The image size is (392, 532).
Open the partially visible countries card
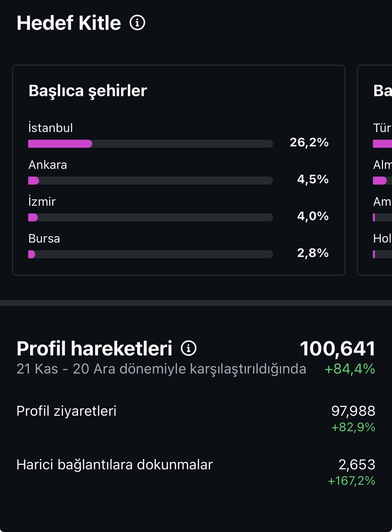tap(375, 170)
